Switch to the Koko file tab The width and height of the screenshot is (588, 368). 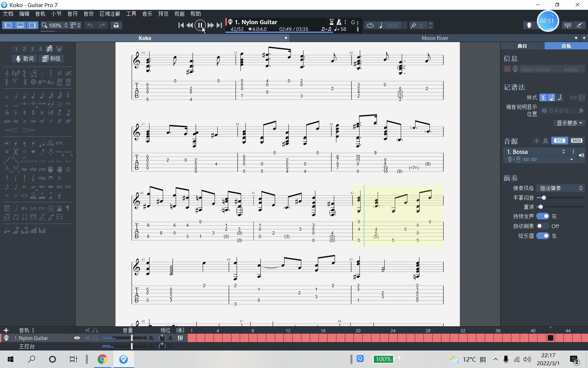coord(145,38)
